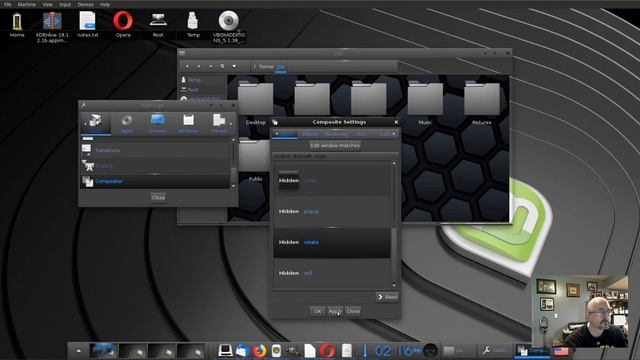This screenshot has height=360, width=640.
Task: Open the Music folder
Action: 425,102
